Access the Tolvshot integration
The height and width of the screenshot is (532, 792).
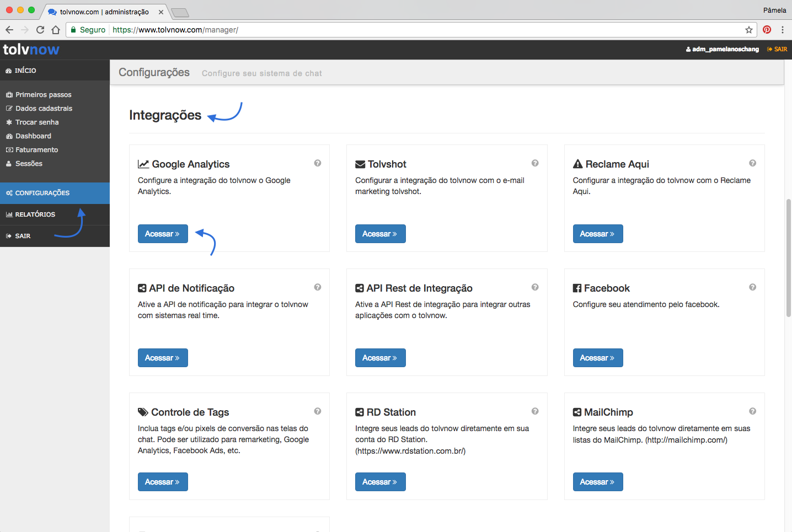(380, 234)
